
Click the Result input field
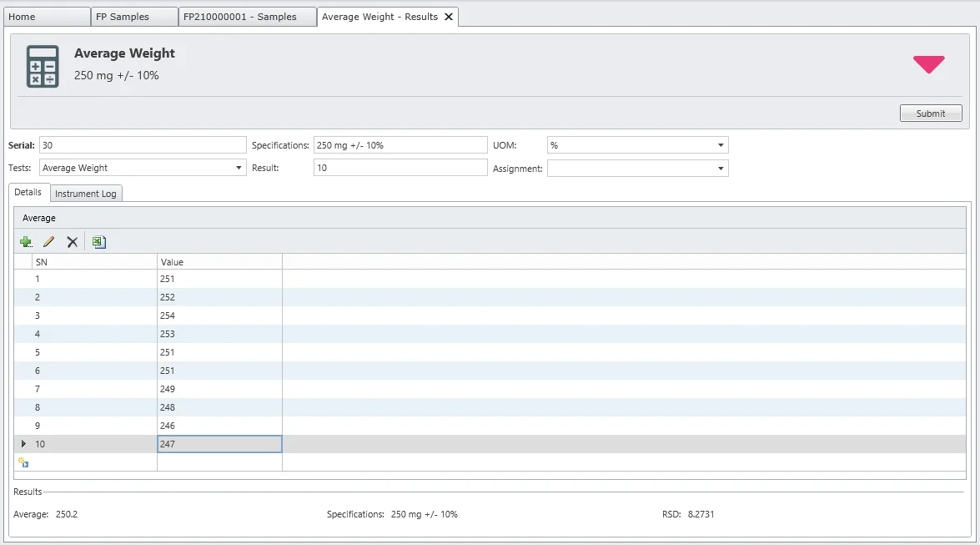400,169
